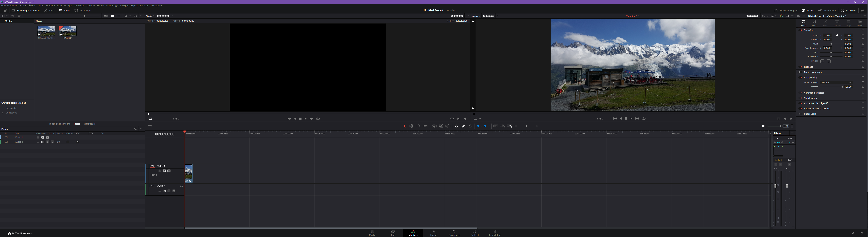Viewport: 868px width, 237px height.
Task: Flip image horizontally in Inverser row
Action: tap(822, 61)
